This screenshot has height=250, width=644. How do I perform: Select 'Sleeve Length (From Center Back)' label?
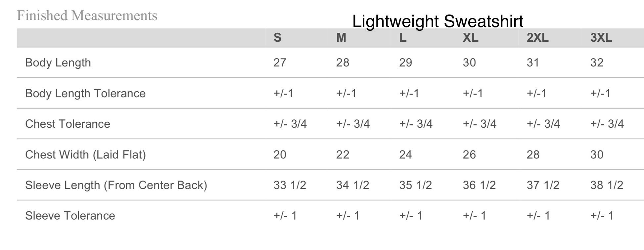116,185
